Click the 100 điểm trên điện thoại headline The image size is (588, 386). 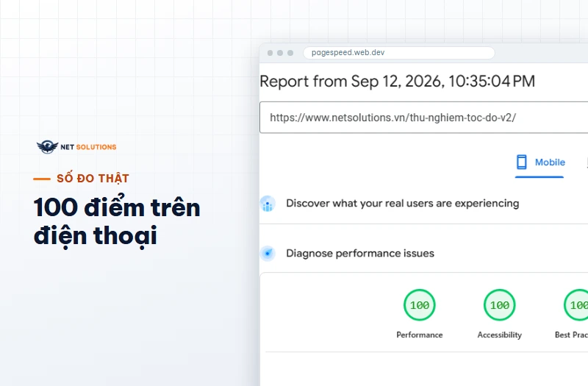pos(117,221)
